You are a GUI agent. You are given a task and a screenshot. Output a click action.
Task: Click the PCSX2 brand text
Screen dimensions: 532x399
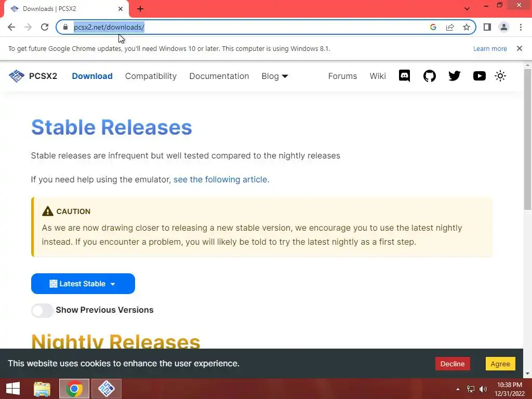[43, 76]
